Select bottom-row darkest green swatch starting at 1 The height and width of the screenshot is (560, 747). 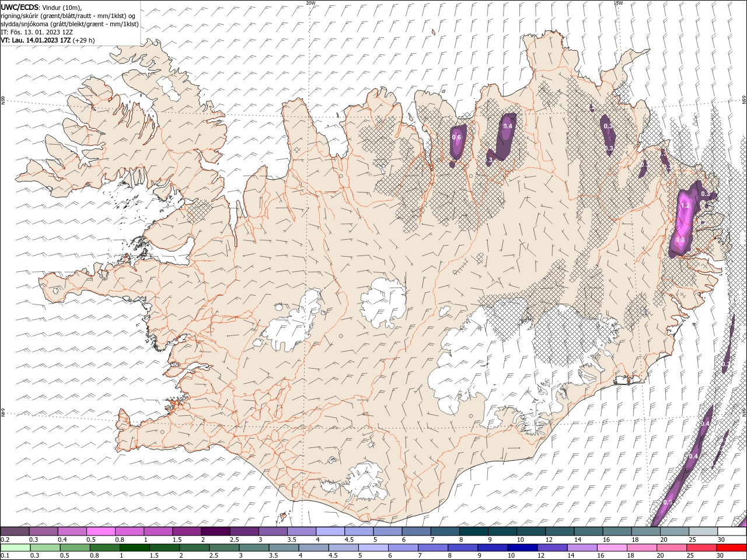coord(134,548)
